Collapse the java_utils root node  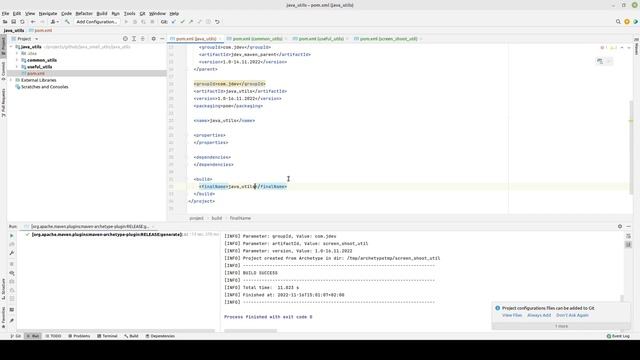pos(11,47)
